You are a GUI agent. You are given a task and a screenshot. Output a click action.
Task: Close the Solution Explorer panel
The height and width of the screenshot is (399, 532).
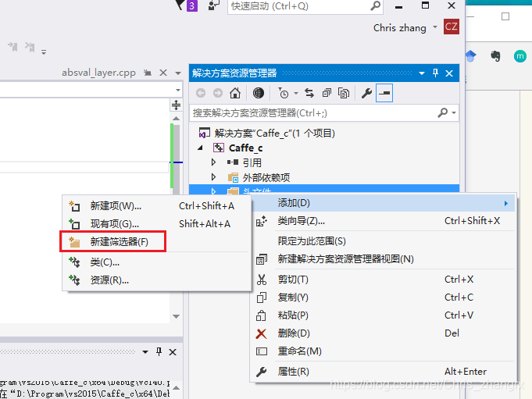coord(449,73)
